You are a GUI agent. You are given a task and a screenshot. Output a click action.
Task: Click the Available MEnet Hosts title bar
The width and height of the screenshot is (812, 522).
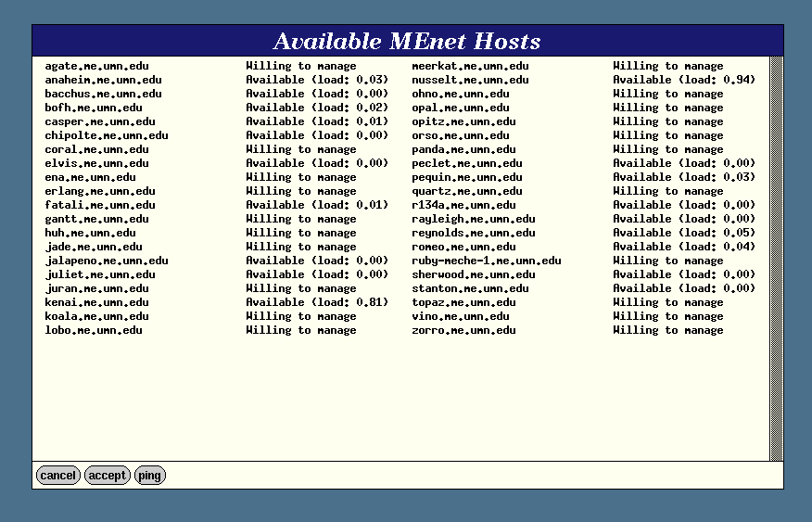[407, 41]
